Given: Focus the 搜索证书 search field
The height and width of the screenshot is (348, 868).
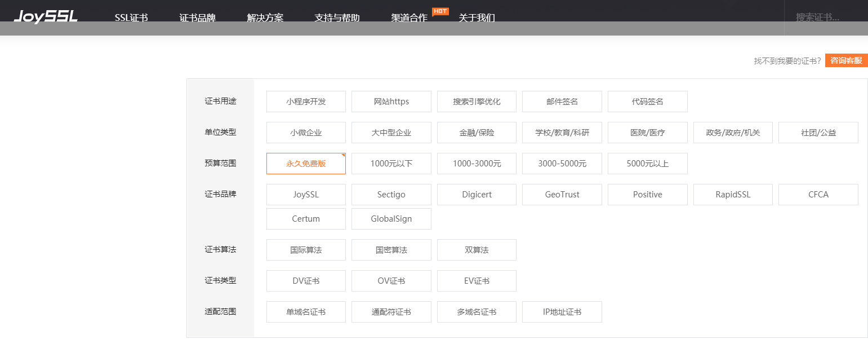Looking at the screenshot, I should click(826, 17).
